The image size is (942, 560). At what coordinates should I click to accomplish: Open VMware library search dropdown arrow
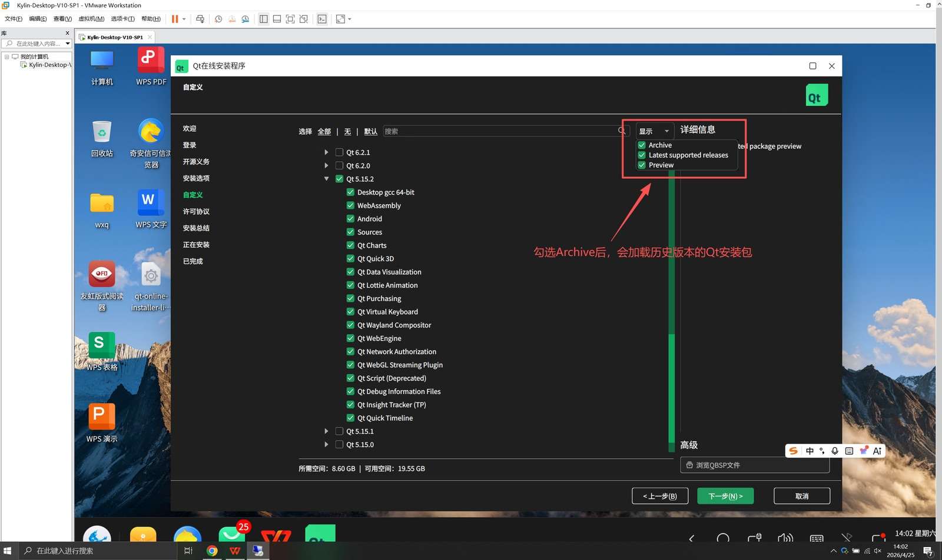(68, 44)
